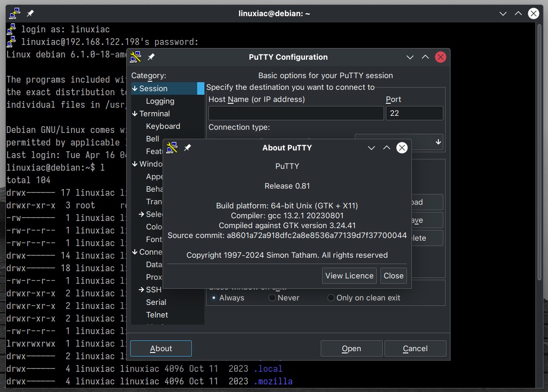Collapse the Connection category arrow
This screenshot has height=392, width=548.
coord(135,252)
